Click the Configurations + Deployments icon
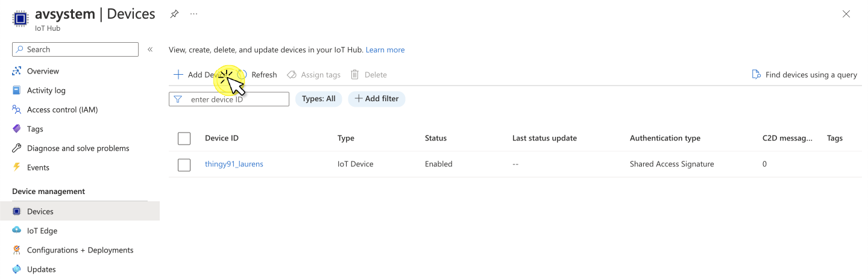This screenshot has height=279, width=868. coord(17,250)
